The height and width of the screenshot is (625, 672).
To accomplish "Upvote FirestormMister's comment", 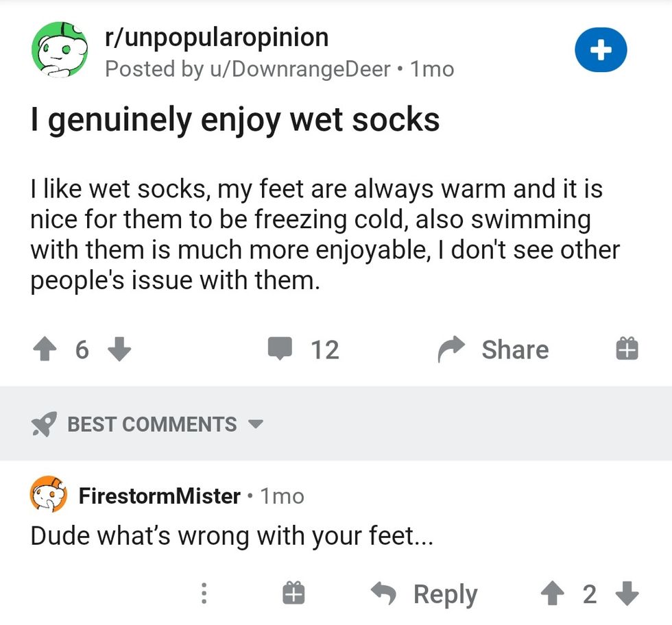I will tap(553, 593).
